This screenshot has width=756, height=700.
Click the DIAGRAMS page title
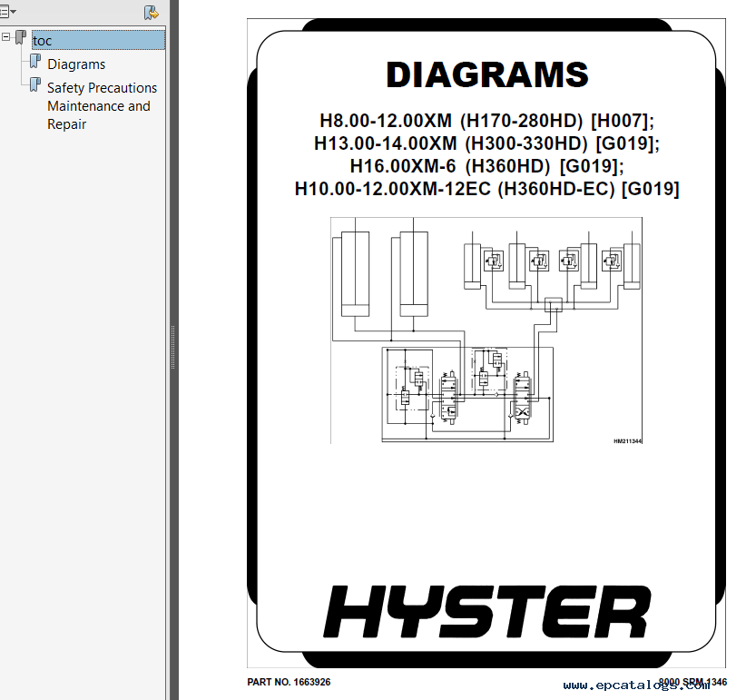pos(487,74)
